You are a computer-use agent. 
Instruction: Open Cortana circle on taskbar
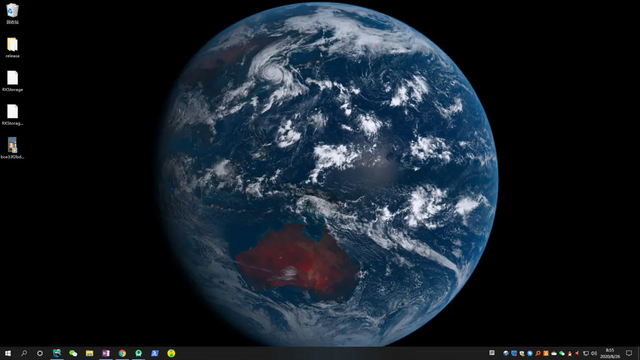[40, 353]
